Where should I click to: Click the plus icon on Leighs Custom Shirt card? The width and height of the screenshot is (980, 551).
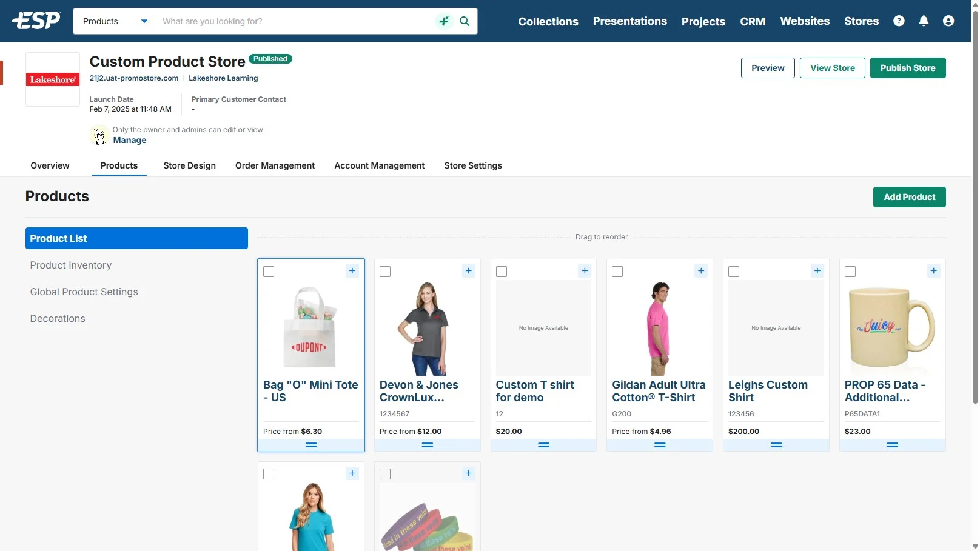(x=817, y=271)
